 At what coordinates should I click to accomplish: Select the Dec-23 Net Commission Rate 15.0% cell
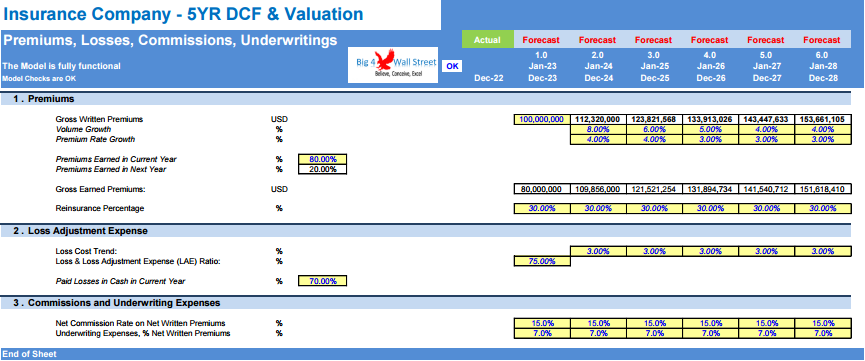pos(542,323)
